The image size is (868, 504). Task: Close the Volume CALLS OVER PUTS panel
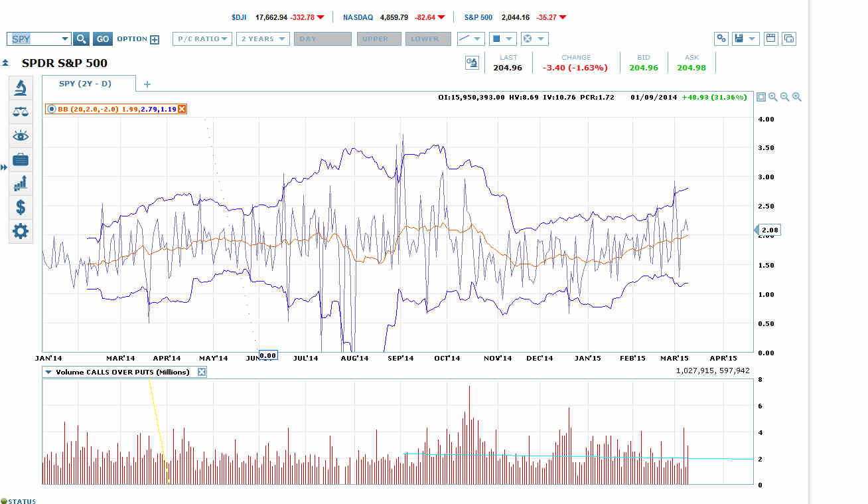coord(202,372)
